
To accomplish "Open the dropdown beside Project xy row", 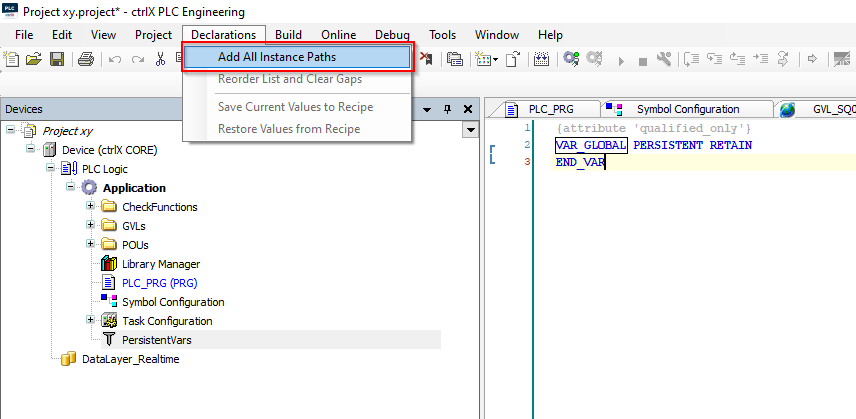I will (470, 130).
